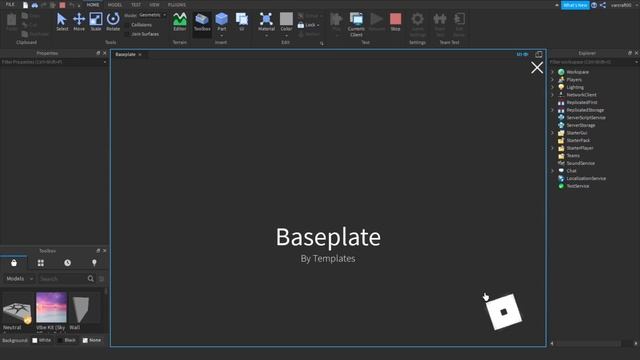Open the Toolbox Creations tab icon
The height and width of the screenshot is (360, 640).
(94, 263)
